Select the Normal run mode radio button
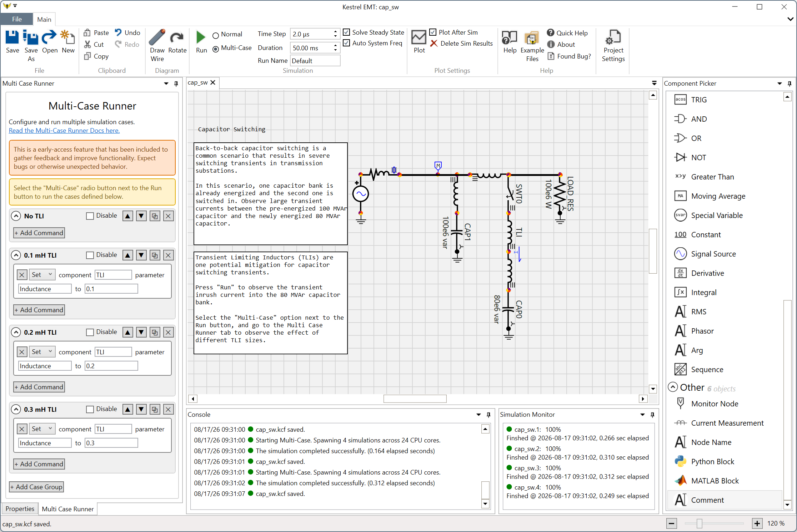This screenshot has width=797, height=532. pos(216,35)
